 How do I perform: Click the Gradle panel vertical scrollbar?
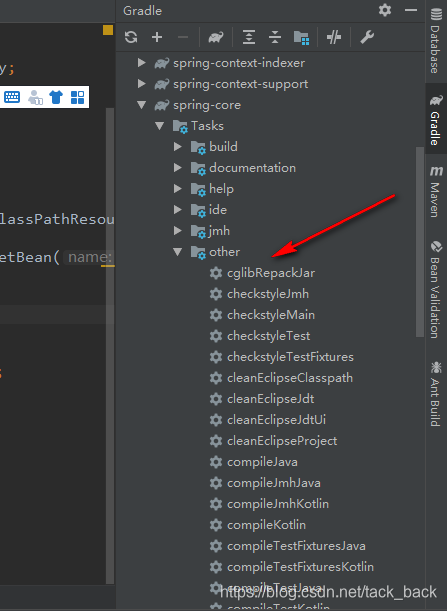(x=420, y=242)
